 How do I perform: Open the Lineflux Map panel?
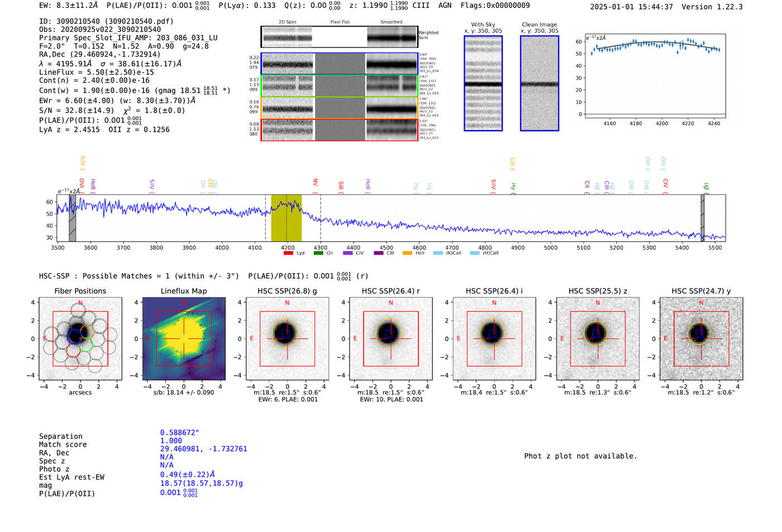point(184,338)
